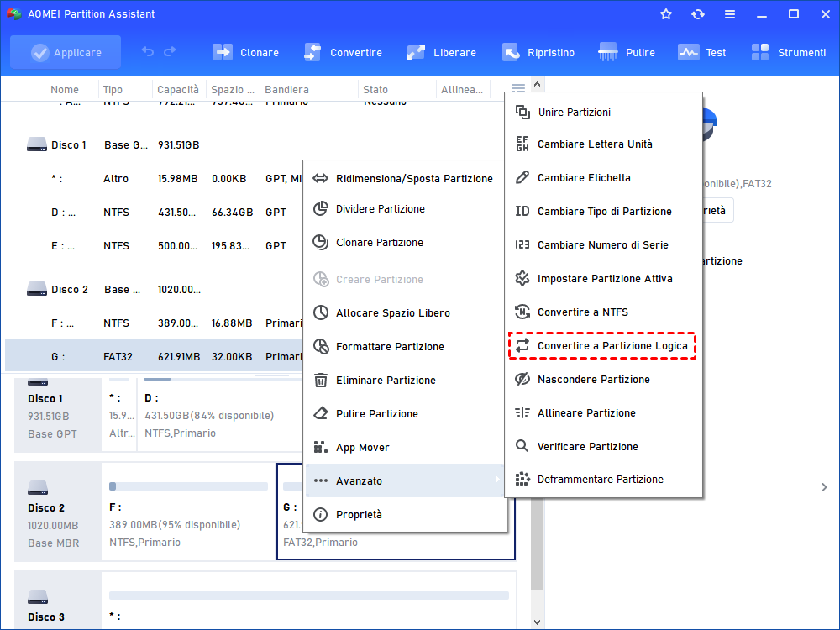Open App Mover from context menu
This screenshot has width=840, height=630.
point(405,448)
